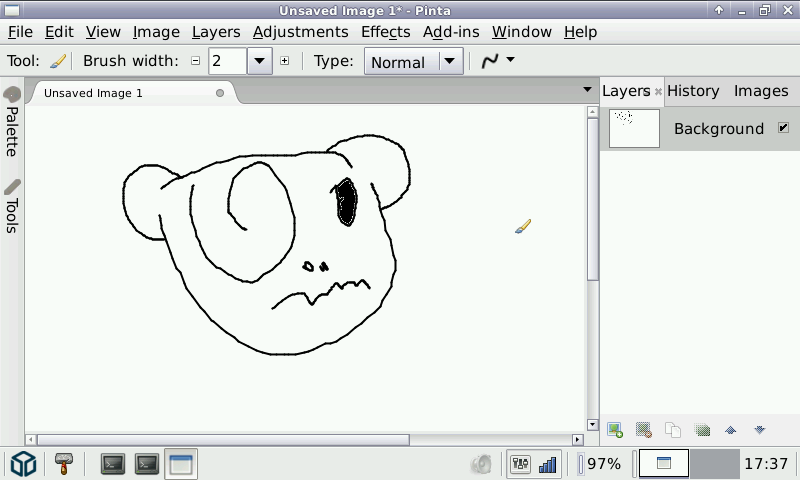The width and height of the screenshot is (800, 480).
Task: Click the Delete Layer icon
Action: 644,430
